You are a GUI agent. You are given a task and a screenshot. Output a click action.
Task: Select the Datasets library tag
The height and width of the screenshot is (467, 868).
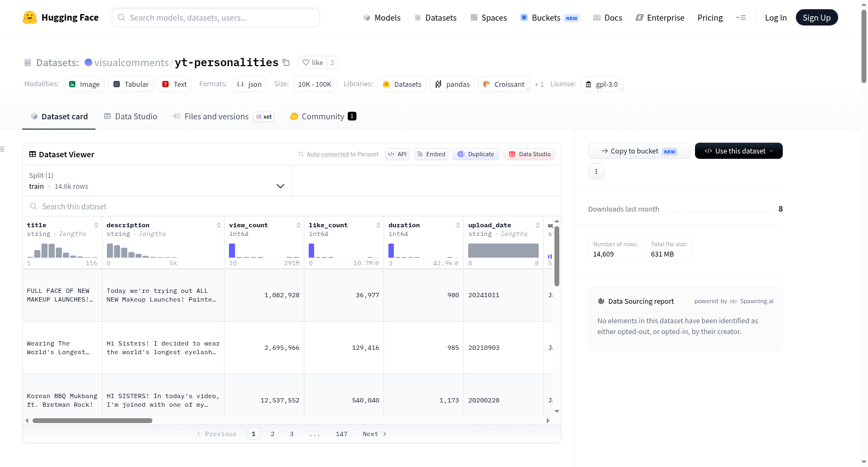tap(402, 84)
